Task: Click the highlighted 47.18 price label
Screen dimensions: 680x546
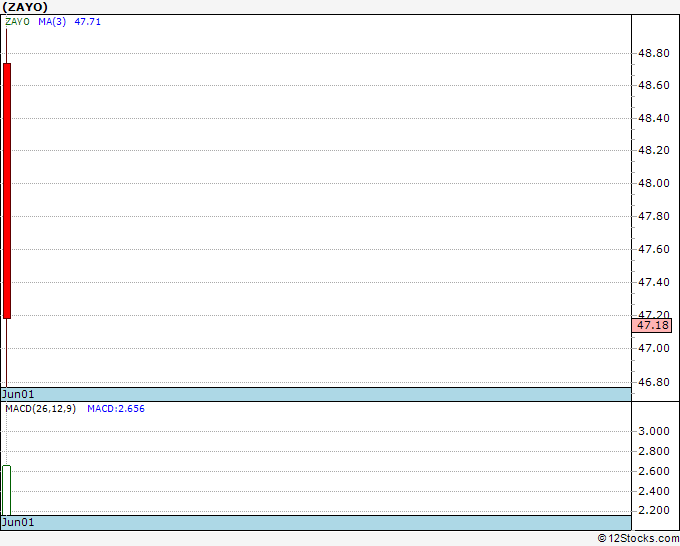Action: [x=652, y=325]
